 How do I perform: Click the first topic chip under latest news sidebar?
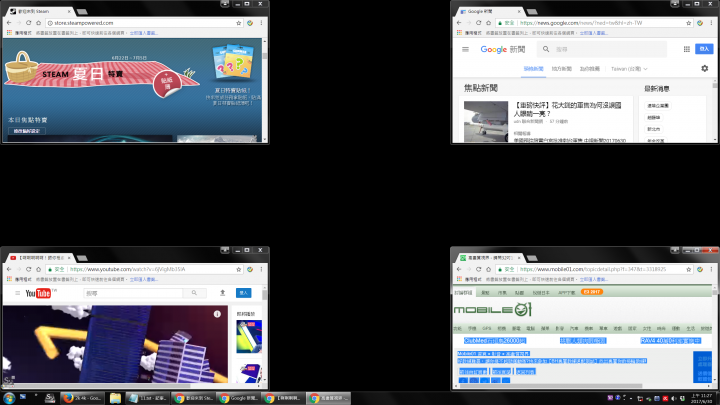(658, 106)
